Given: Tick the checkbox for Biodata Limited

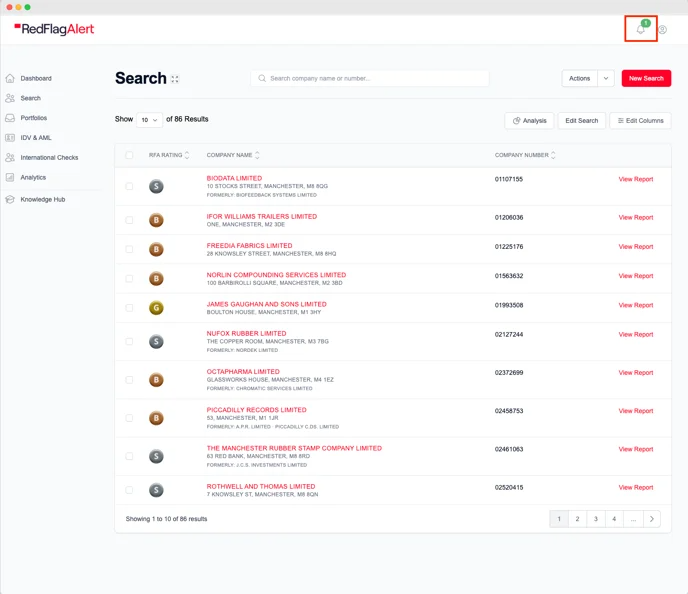Looking at the screenshot, I should pos(129,186).
